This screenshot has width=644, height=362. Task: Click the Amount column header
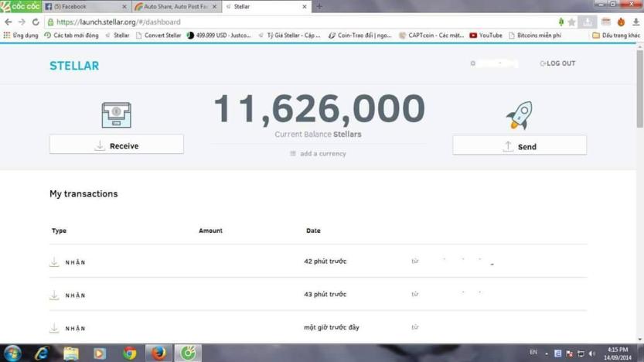click(210, 231)
